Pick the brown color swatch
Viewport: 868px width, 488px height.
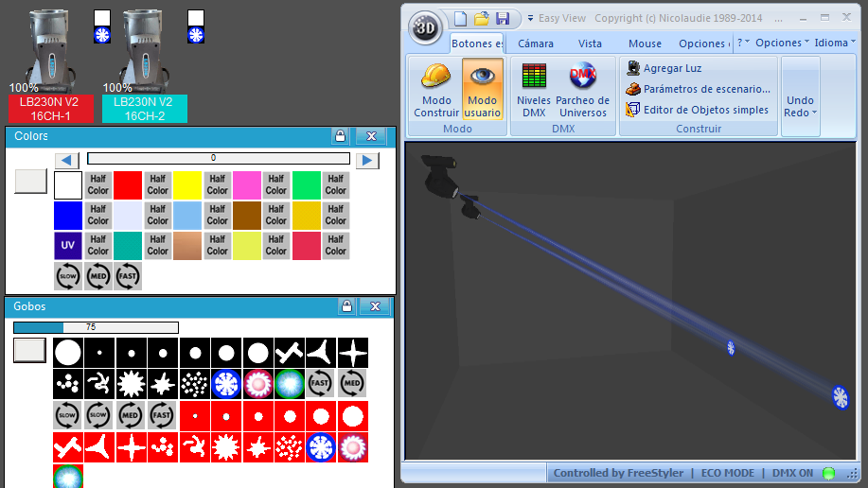click(x=247, y=216)
